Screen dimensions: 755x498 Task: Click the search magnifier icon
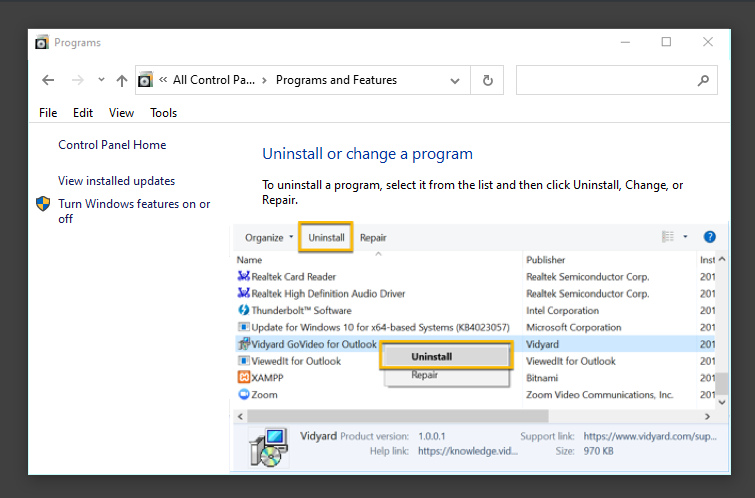pos(703,80)
